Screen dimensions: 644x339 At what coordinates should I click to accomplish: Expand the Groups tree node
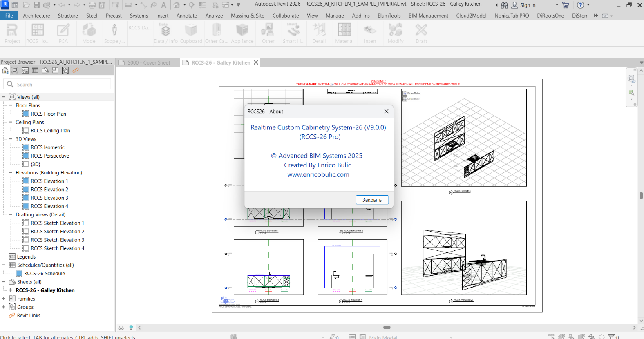click(x=4, y=307)
